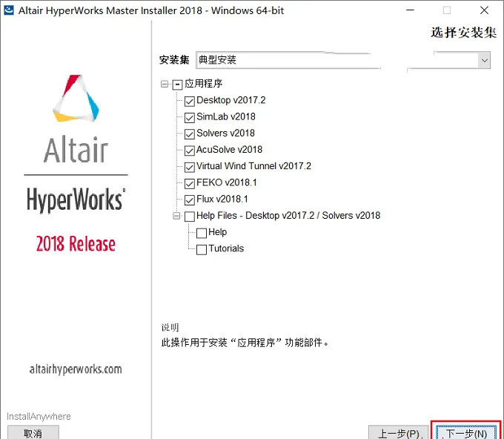Select the AcuSolve v2018 label
Viewport: 504px width, 439px height.
pos(229,149)
